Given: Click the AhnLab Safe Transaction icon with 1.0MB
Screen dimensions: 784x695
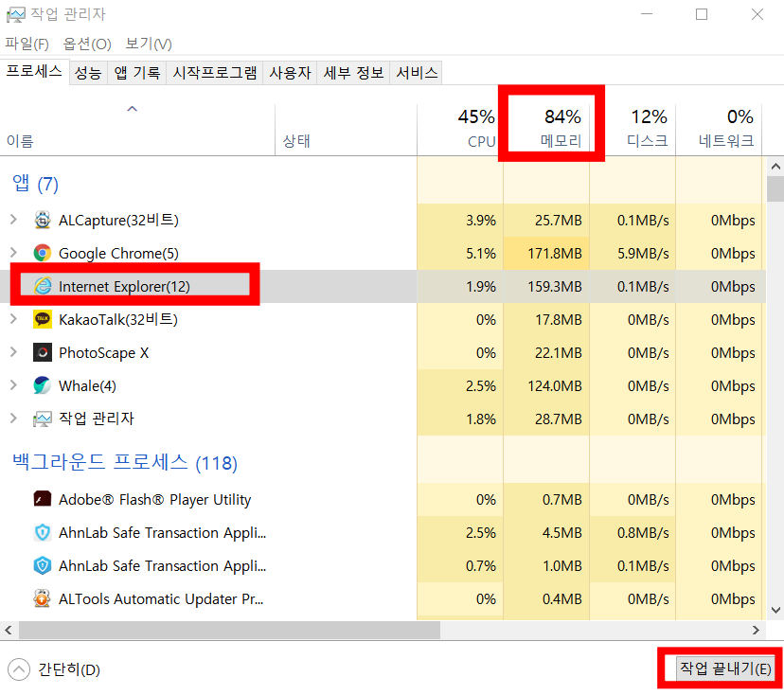Looking at the screenshot, I should (x=43, y=565).
